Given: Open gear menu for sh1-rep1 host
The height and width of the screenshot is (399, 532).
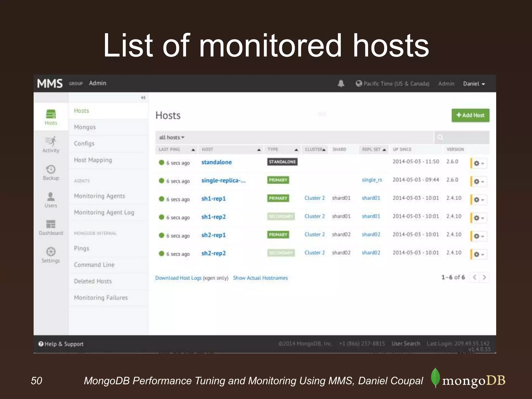Looking at the screenshot, I should tap(479, 199).
